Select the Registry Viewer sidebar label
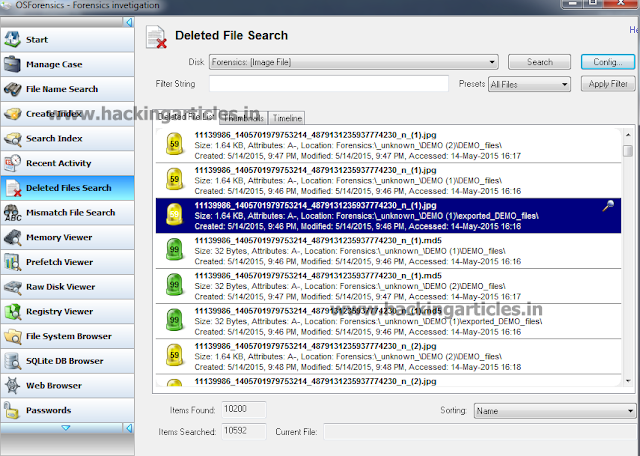 pyautogui.click(x=59, y=311)
